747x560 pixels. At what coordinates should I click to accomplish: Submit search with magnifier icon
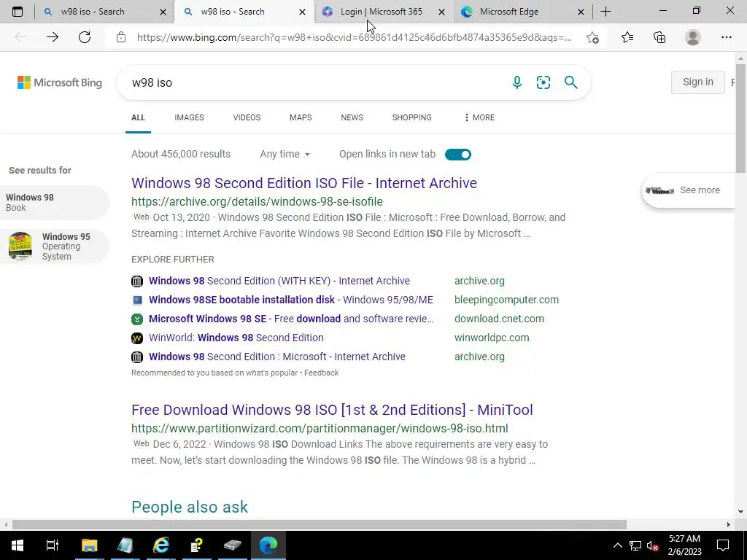click(x=570, y=82)
